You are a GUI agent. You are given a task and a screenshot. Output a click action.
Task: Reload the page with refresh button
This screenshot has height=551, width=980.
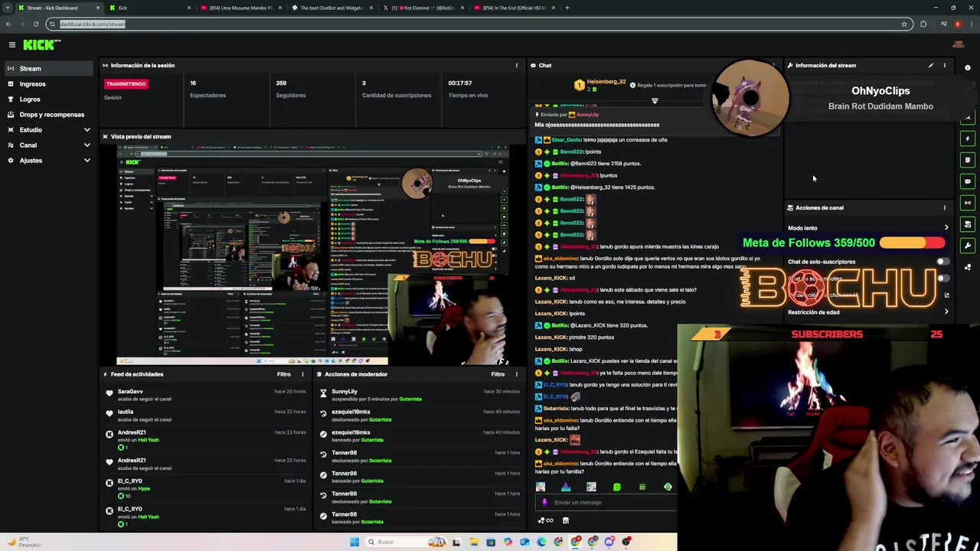tap(35, 24)
